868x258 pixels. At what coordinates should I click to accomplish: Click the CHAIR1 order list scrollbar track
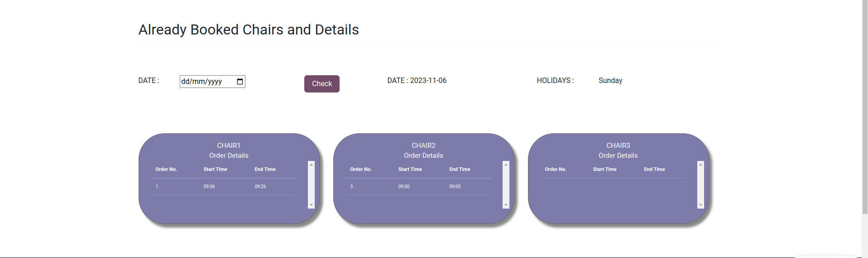[311, 185]
